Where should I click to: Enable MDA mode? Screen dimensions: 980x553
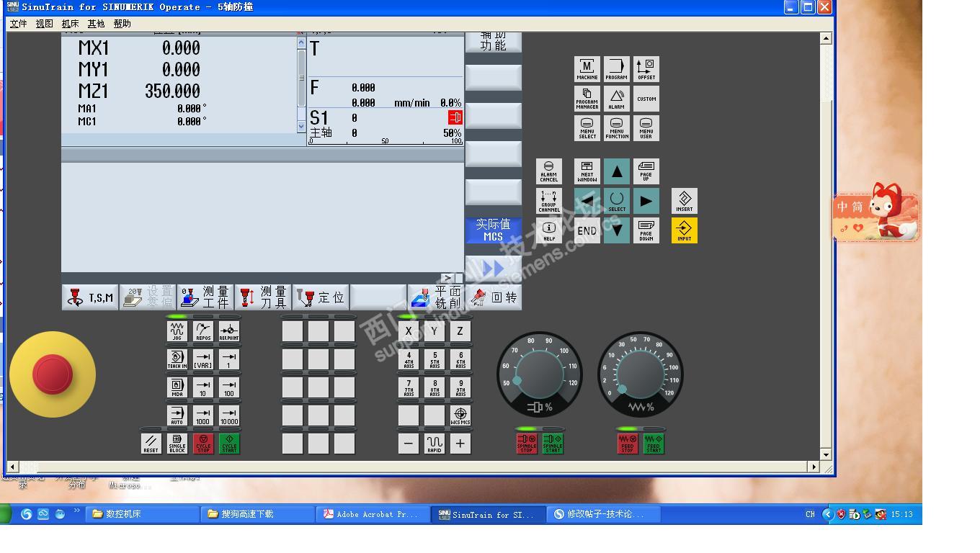coord(177,387)
